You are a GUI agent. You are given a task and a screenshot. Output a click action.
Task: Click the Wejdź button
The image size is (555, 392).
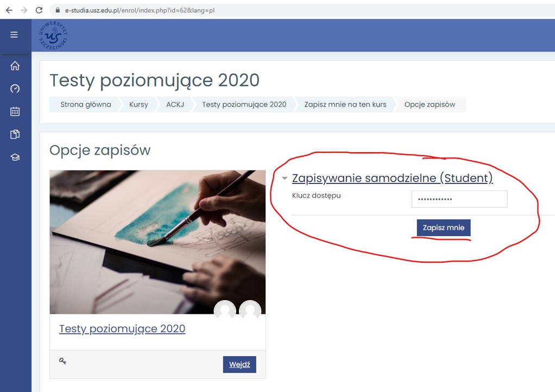coord(239,364)
